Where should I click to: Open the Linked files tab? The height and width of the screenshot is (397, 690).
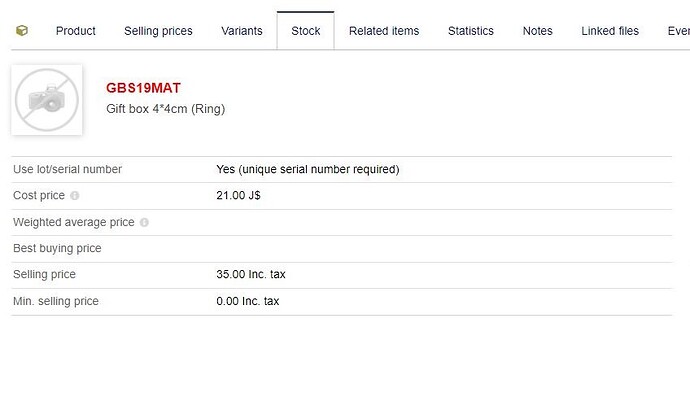(x=610, y=31)
